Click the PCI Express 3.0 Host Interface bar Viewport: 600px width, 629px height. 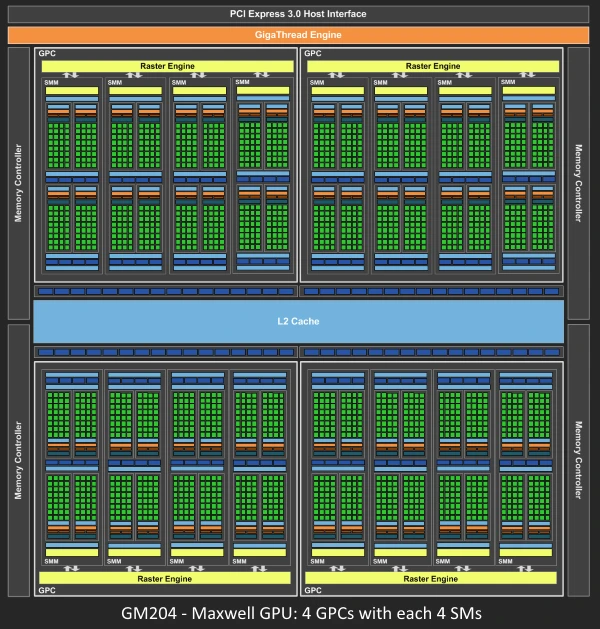point(299,13)
